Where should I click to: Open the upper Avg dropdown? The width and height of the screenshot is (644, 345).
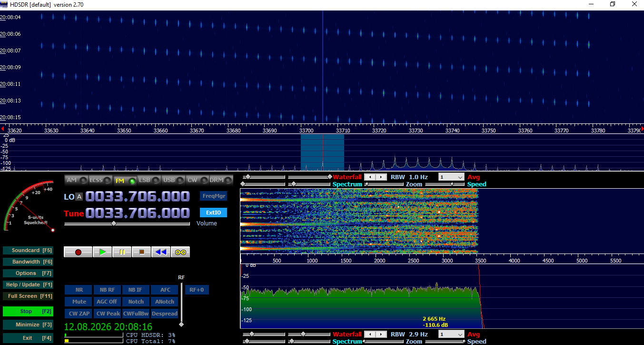pos(451,177)
